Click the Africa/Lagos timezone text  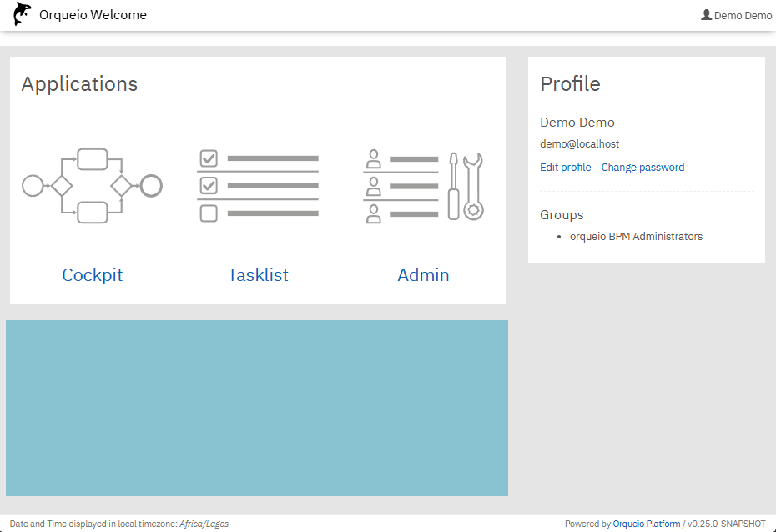pyautogui.click(x=204, y=524)
